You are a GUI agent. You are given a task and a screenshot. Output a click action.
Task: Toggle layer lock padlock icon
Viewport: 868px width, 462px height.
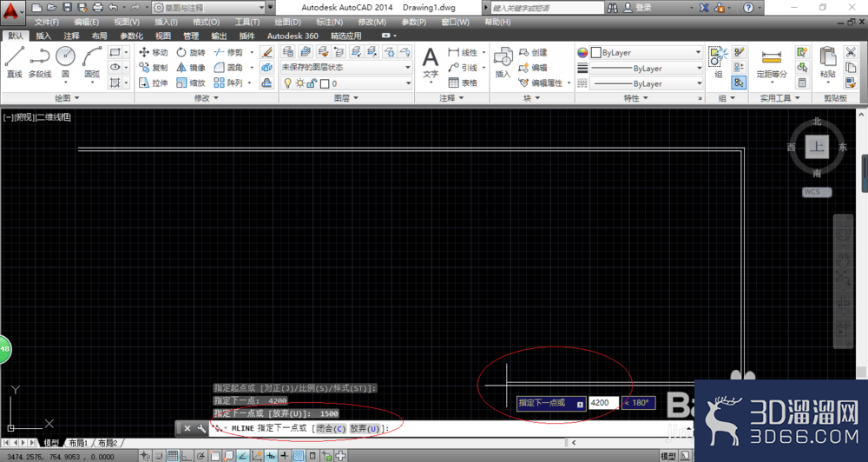312,83
